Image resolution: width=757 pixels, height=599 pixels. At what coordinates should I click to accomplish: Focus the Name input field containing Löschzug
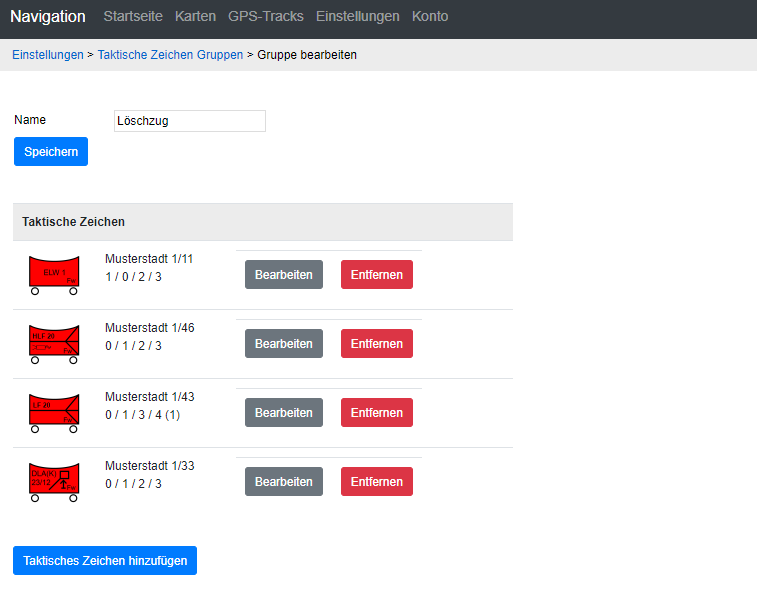[x=189, y=121]
